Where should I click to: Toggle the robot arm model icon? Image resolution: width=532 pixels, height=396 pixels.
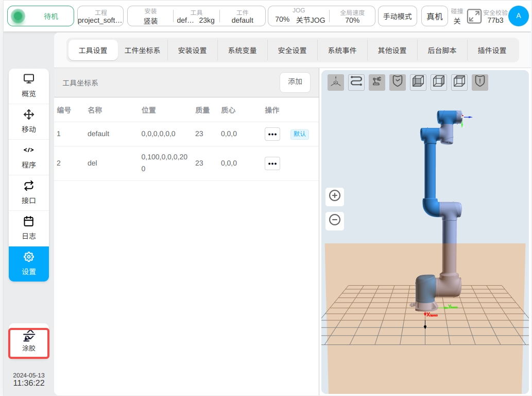[x=377, y=82]
